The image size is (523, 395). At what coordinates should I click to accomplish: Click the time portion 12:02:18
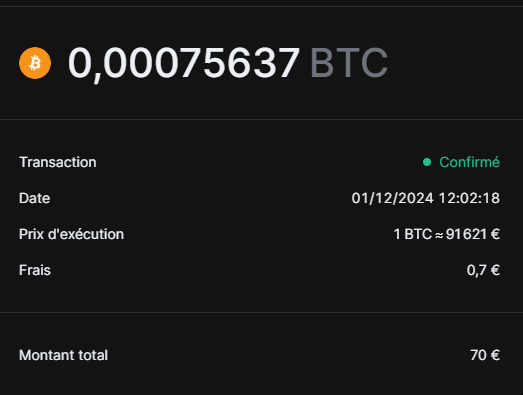(x=469, y=198)
